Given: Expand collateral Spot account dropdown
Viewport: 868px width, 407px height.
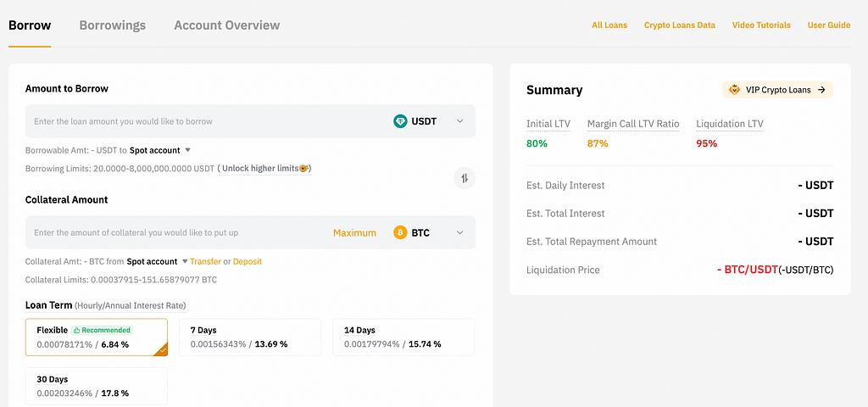Looking at the screenshot, I should (184, 262).
